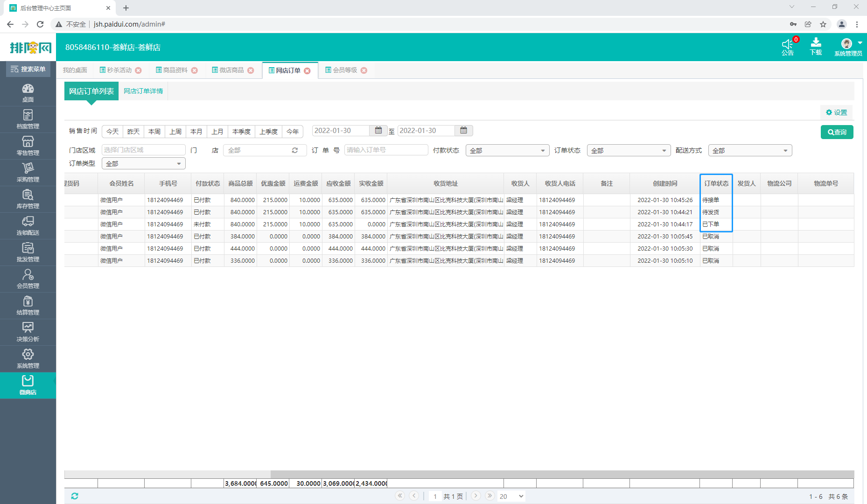Click the 下载 download icon

pos(816,47)
